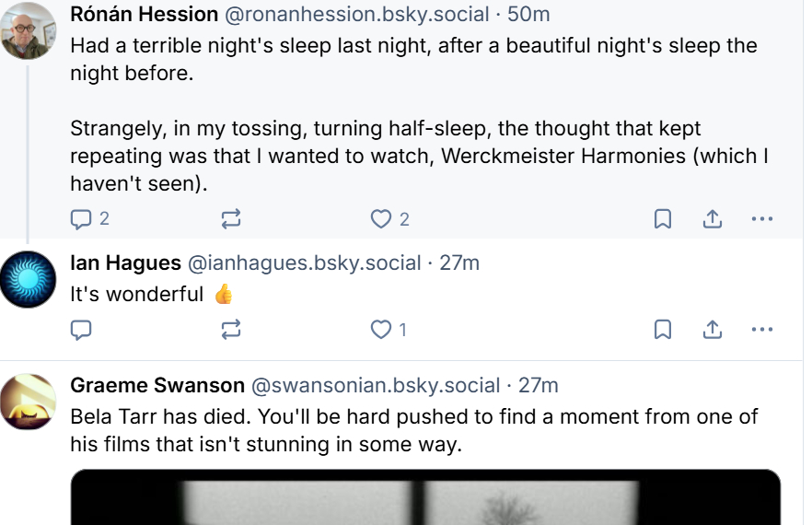
Task: Open the black-and-white film image thumbnail
Action: [x=425, y=498]
